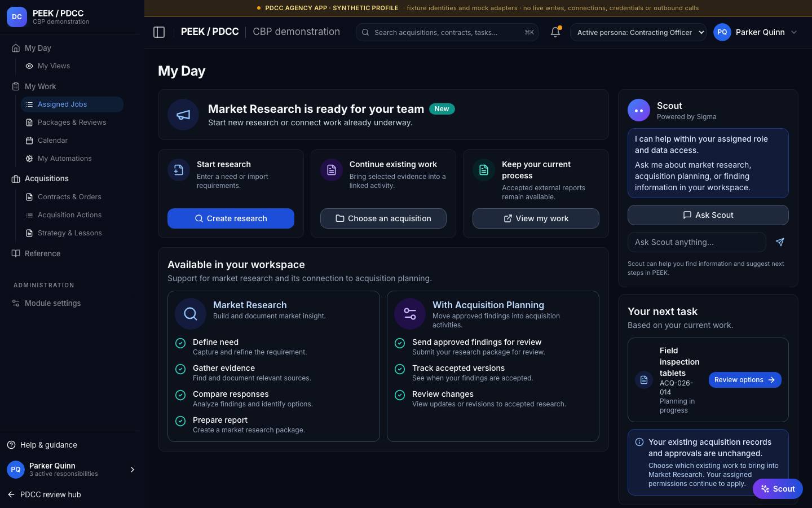Click the search acquisitions field
The height and width of the screenshot is (508, 812).
tap(447, 32)
